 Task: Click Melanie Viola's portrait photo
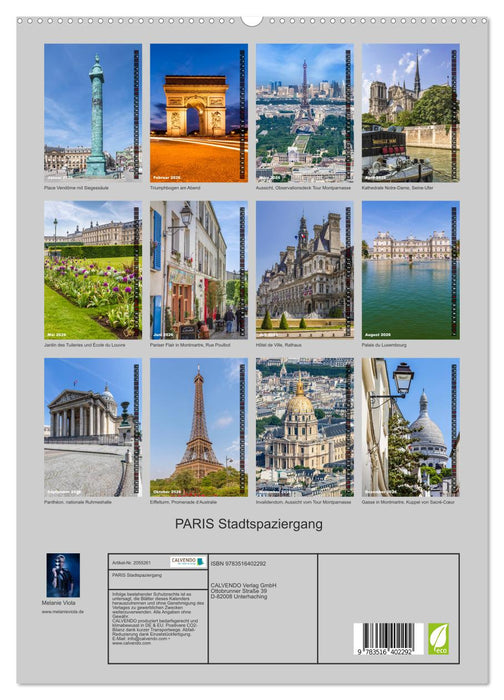click(x=63, y=575)
